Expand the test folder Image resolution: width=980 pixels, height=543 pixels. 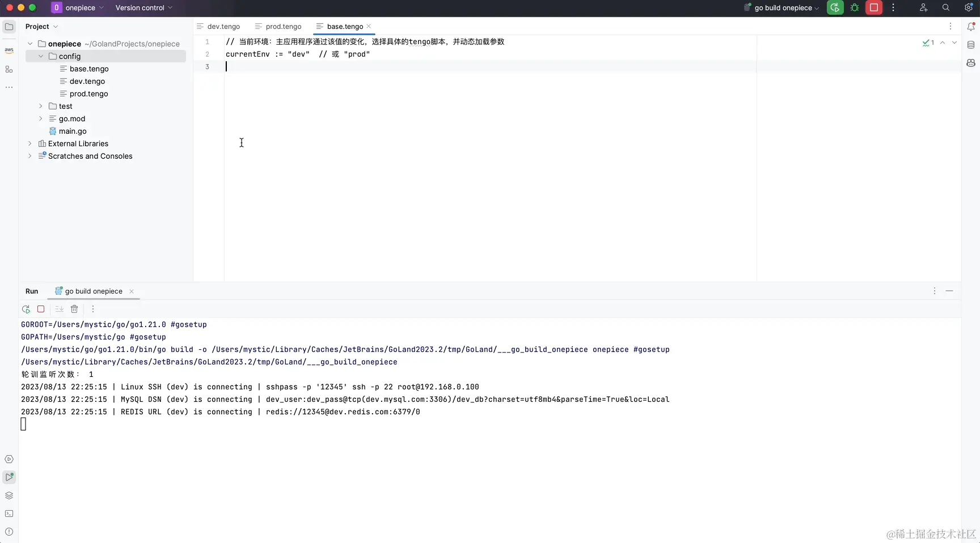pyautogui.click(x=41, y=106)
